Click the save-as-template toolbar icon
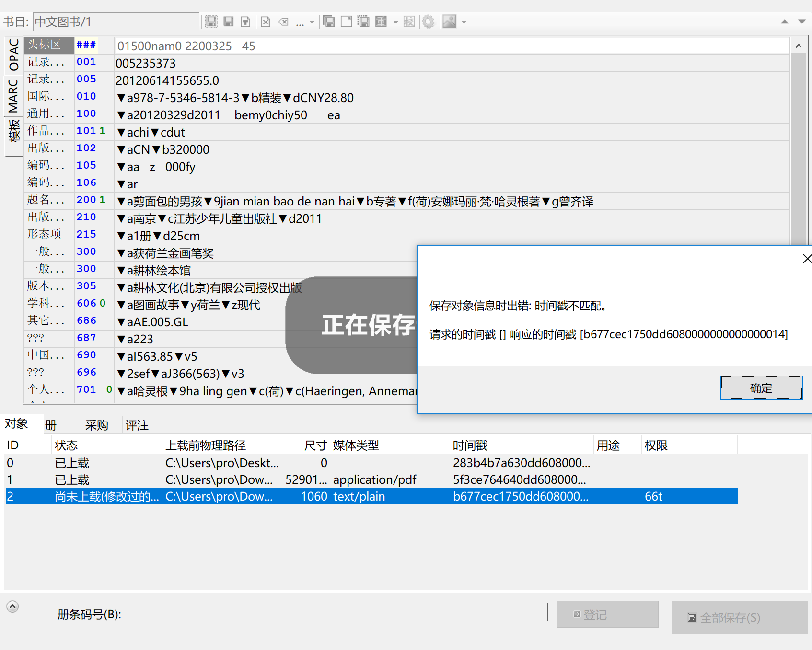The image size is (812, 650). tap(245, 22)
